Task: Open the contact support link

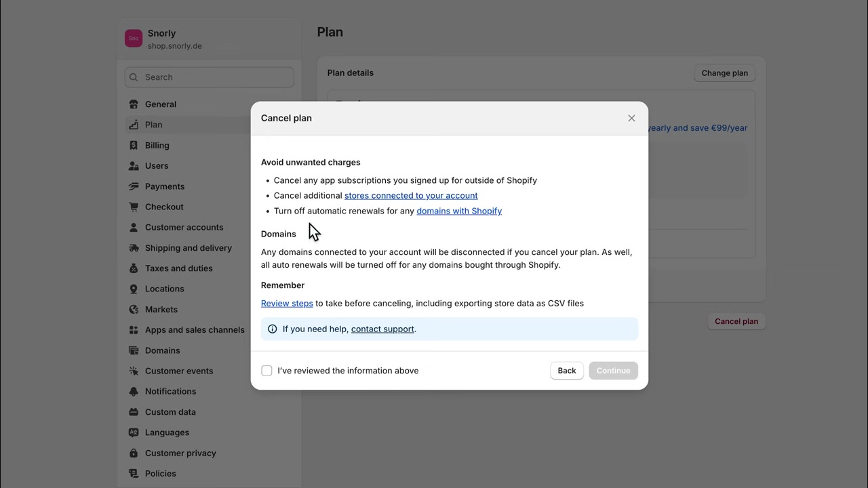Action: [x=382, y=329]
